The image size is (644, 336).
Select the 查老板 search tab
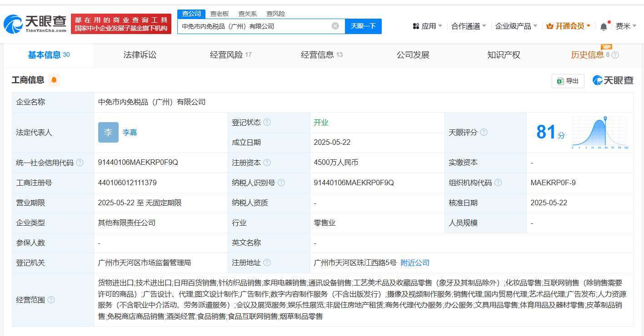pyautogui.click(x=220, y=14)
